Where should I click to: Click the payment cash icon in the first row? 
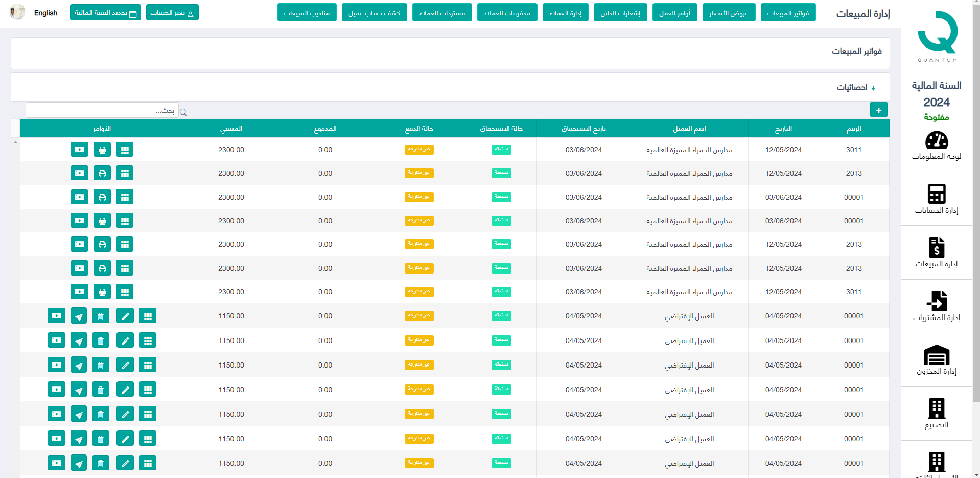[79, 150]
